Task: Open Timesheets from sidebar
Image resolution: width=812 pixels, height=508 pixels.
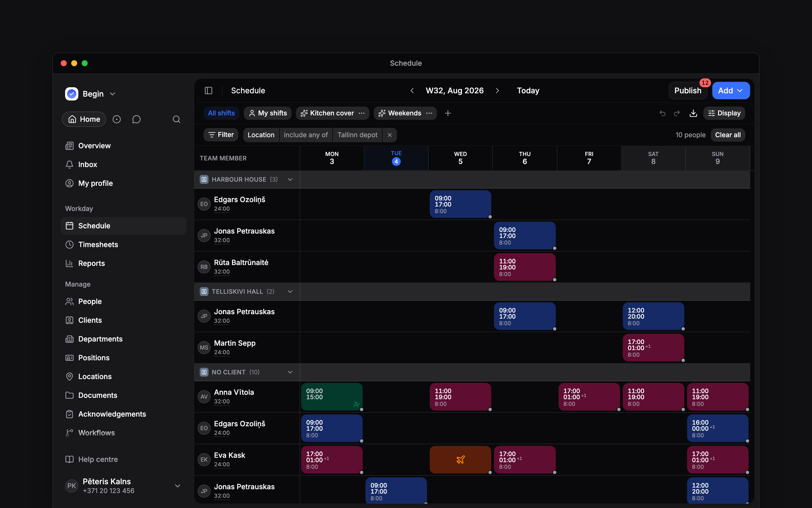Action: point(124,245)
